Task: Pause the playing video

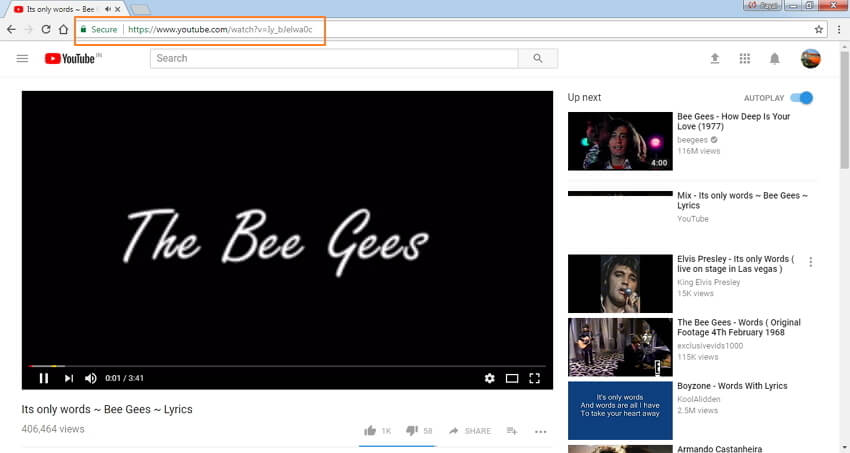Action: coord(44,378)
